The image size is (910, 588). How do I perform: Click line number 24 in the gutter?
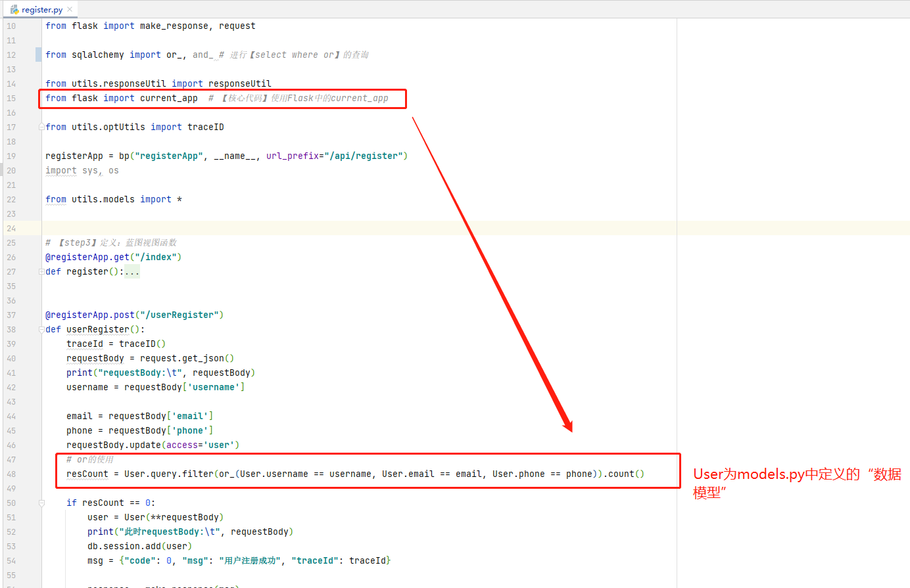coord(11,228)
